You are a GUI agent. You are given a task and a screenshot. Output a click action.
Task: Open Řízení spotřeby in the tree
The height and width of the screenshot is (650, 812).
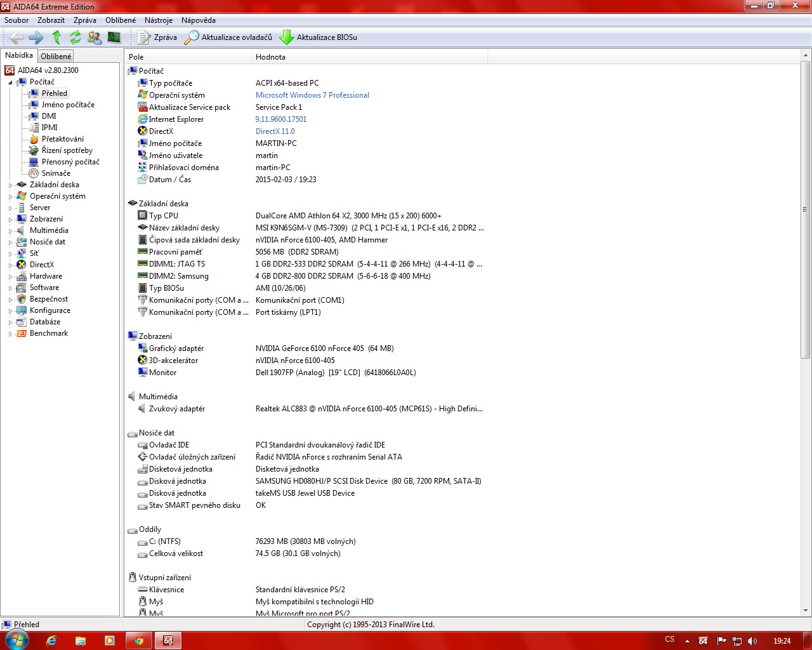pos(67,150)
